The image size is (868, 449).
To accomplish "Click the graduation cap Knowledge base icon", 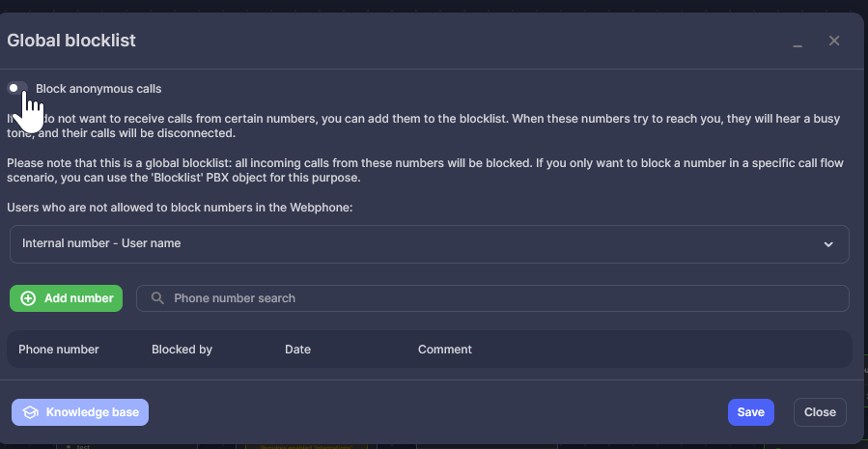I will (30, 412).
